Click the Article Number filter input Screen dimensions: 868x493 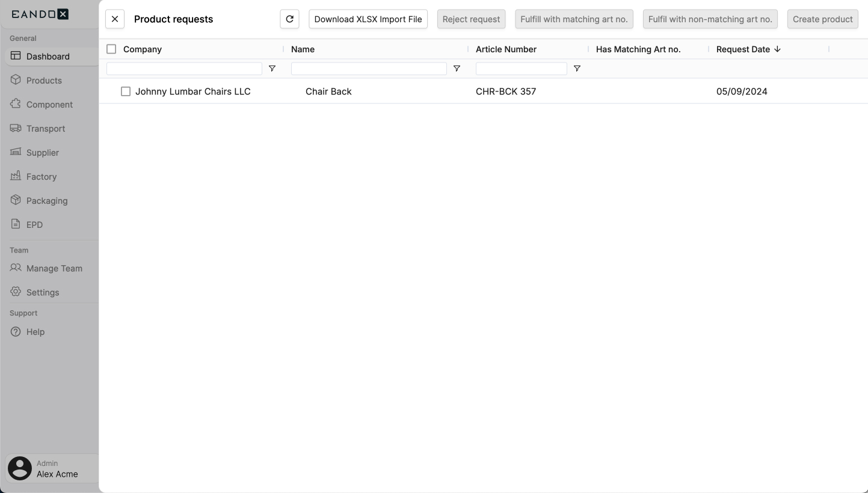(x=521, y=69)
